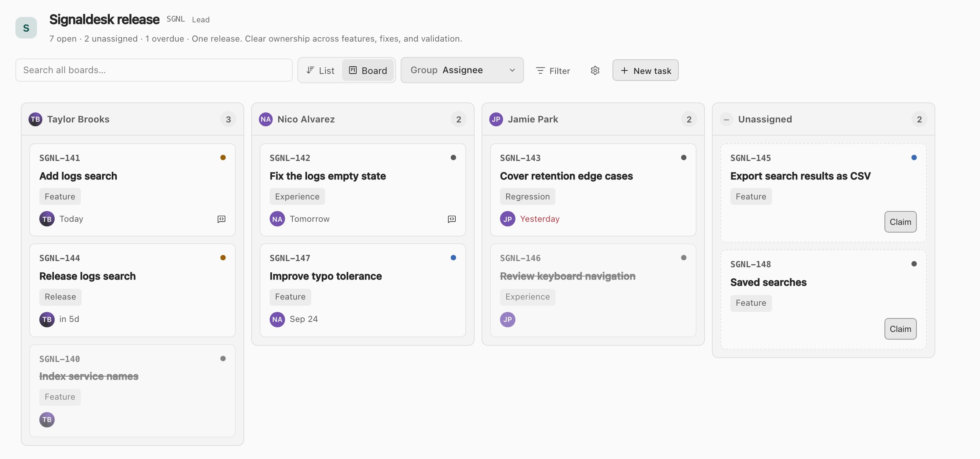The image size is (980, 459).
Task: Create a New task
Action: coord(646,70)
